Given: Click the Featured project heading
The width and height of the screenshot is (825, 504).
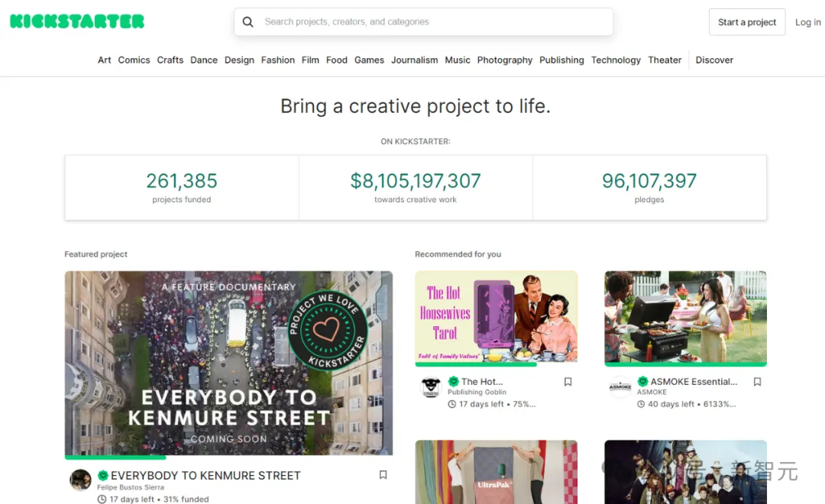Looking at the screenshot, I should click(x=95, y=254).
